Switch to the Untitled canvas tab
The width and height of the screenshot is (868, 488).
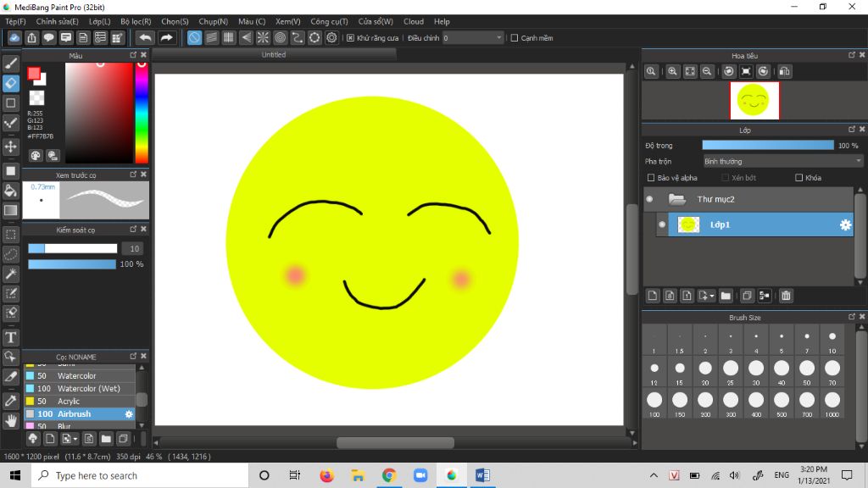click(274, 55)
